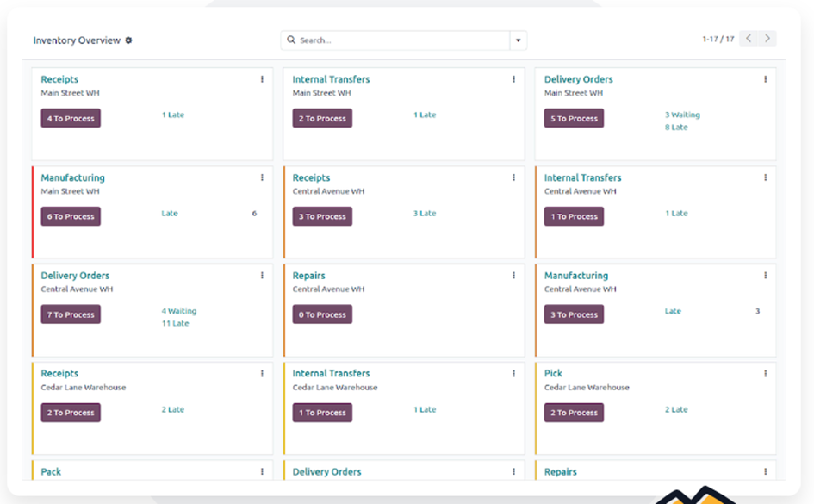Click '0 To Process' on Repairs card

[x=322, y=315]
